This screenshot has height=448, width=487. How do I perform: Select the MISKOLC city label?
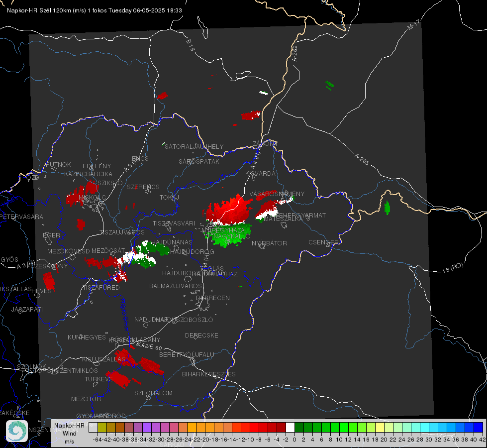tap(92, 198)
